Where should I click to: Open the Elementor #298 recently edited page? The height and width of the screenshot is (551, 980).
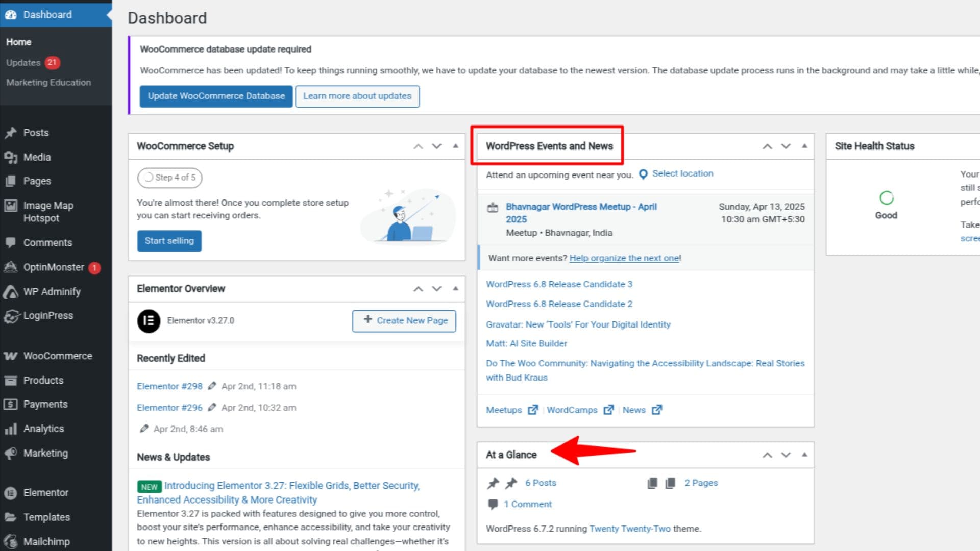(169, 386)
